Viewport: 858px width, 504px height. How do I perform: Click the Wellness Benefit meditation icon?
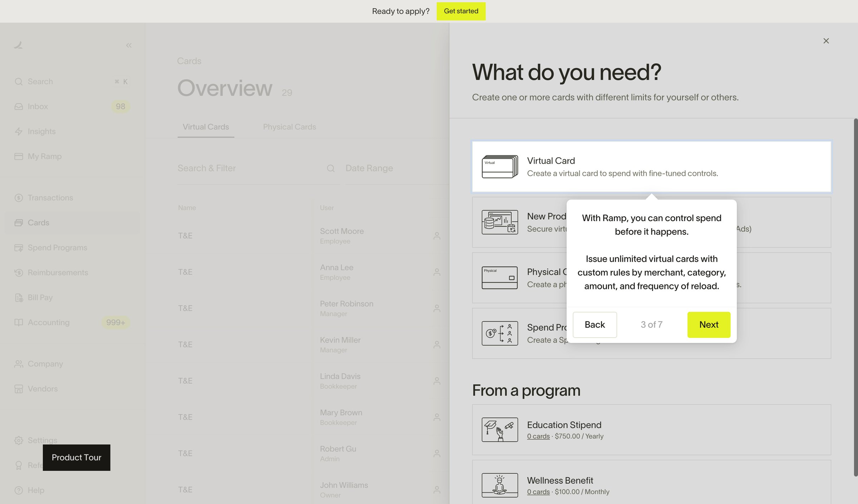(x=500, y=485)
